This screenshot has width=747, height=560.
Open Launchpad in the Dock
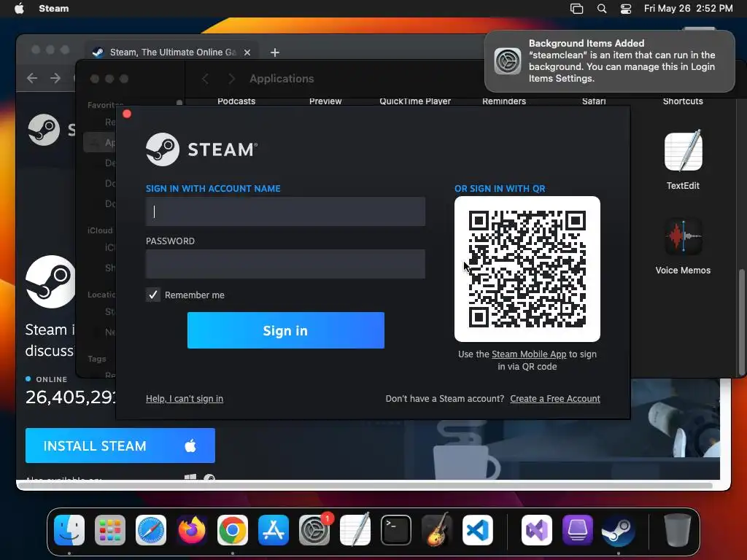tap(110, 530)
